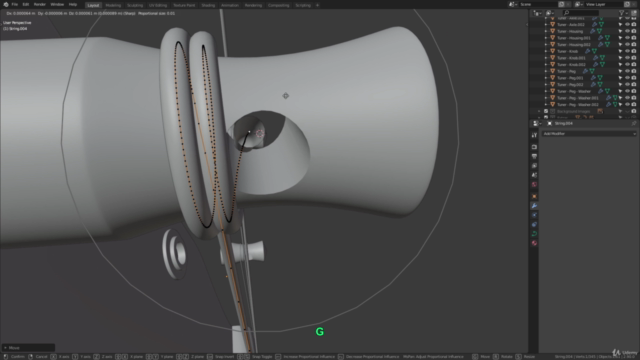Click the View Layer name field
Screen dimensions: 640x360
click(x=603, y=4)
